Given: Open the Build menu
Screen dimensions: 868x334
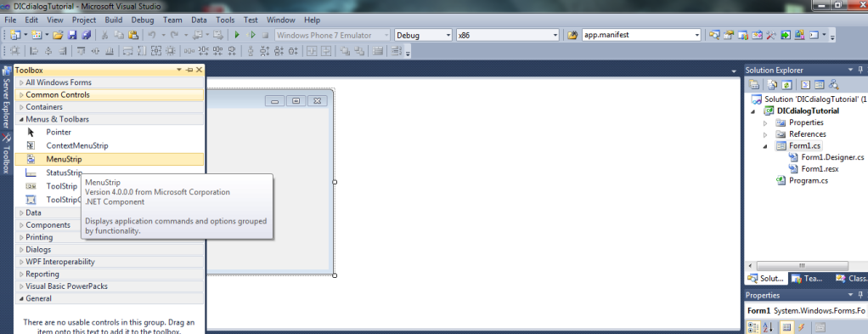Looking at the screenshot, I should (114, 20).
